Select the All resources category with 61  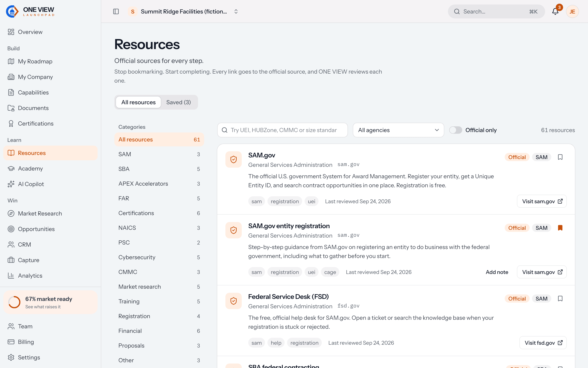159,139
